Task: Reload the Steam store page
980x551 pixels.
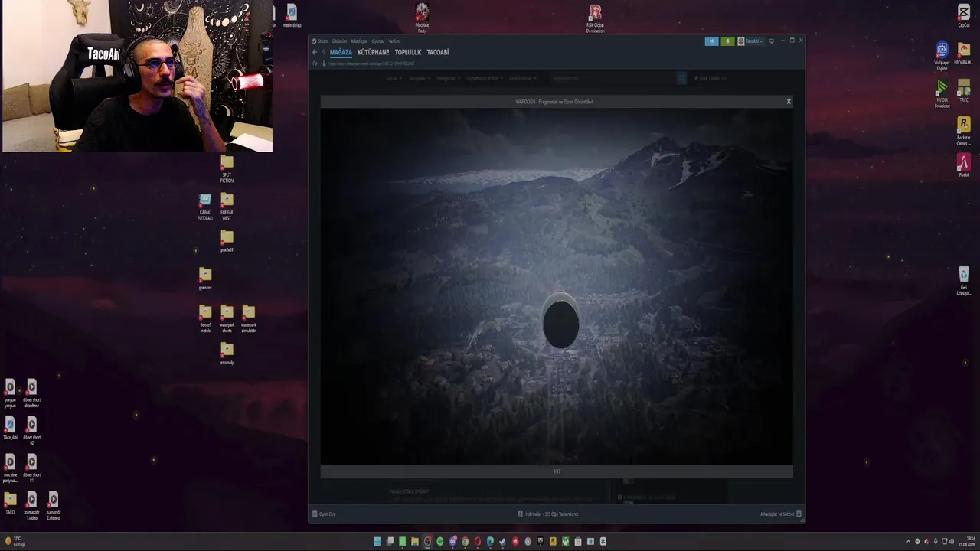Action: point(315,64)
